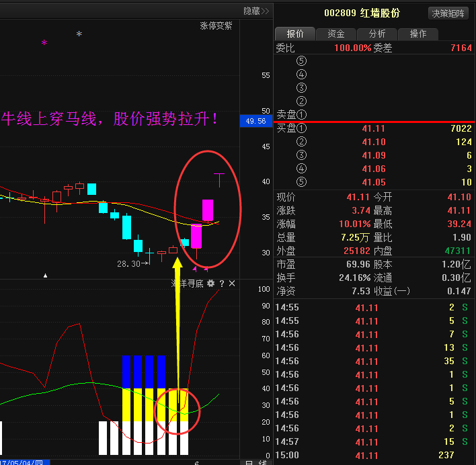Viewport: 476px width, 465px height.
Task: Switch to the 报价 tab
Action: pyautogui.click(x=295, y=34)
